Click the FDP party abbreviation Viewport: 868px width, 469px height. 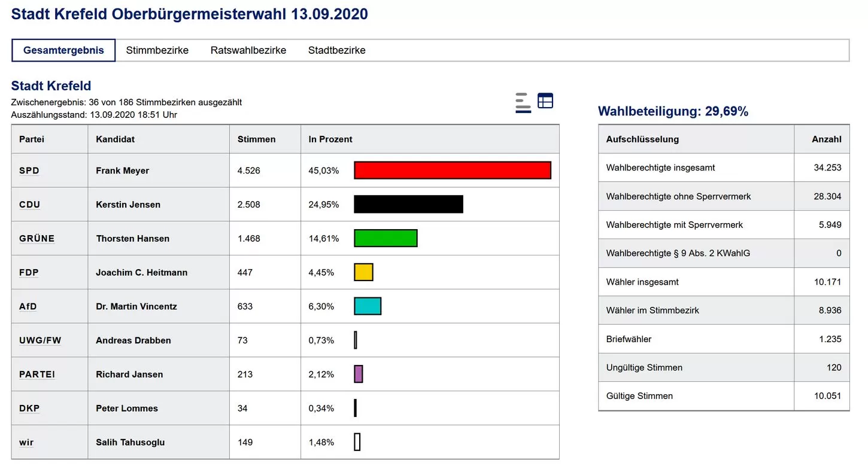(29, 273)
